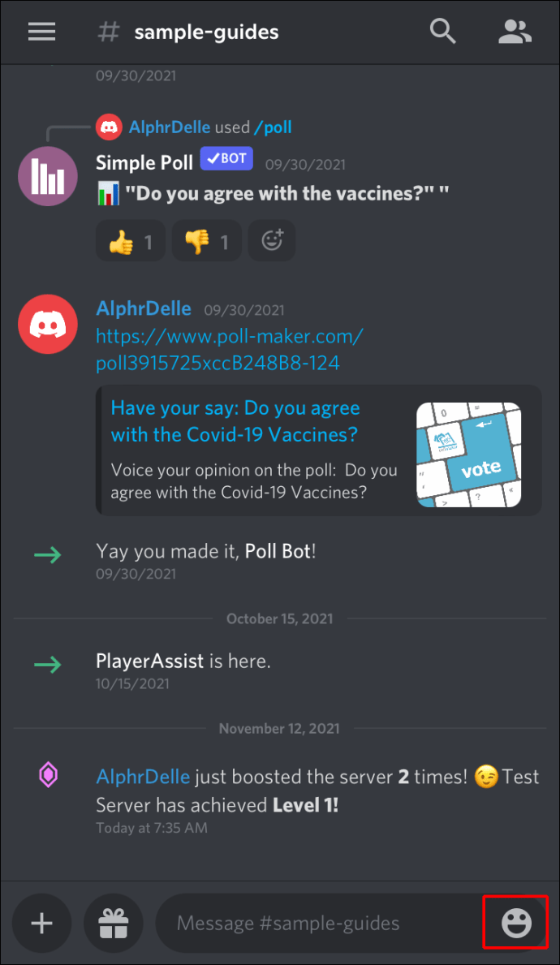Tap the vote keyboard thumbnail image
Screen dimensions: 560x965
(468, 454)
